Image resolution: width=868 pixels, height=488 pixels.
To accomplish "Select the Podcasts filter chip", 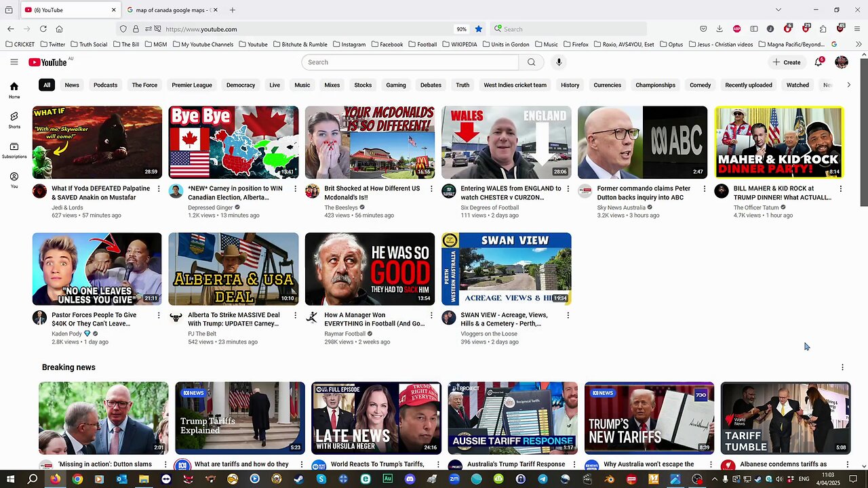I will (105, 85).
